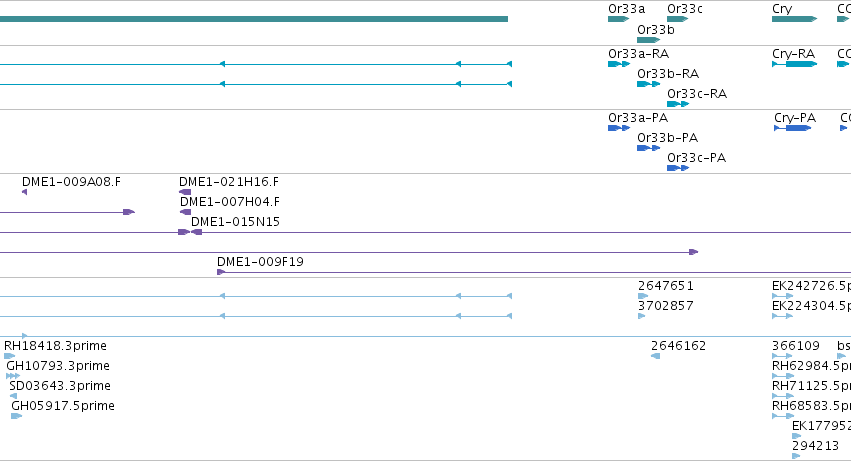Click EST label 3702857
This screenshot has width=851, height=461.
[x=665, y=306]
